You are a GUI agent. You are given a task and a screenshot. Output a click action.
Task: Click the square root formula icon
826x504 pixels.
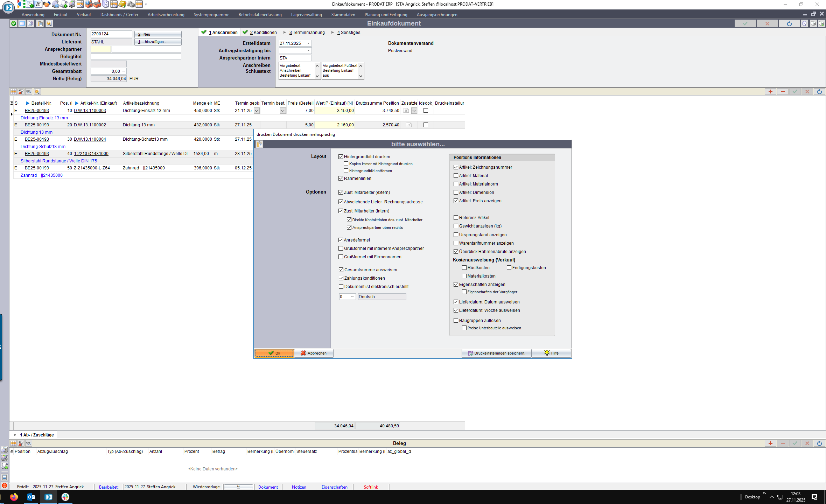[x=38, y=4]
